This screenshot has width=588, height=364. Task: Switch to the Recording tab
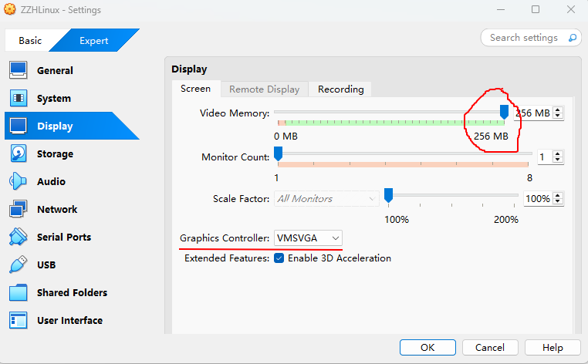point(340,89)
